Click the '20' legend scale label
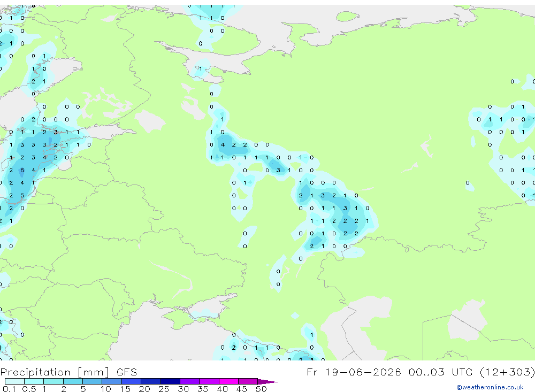The width and height of the screenshot is (535, 392). pos(144,389)
